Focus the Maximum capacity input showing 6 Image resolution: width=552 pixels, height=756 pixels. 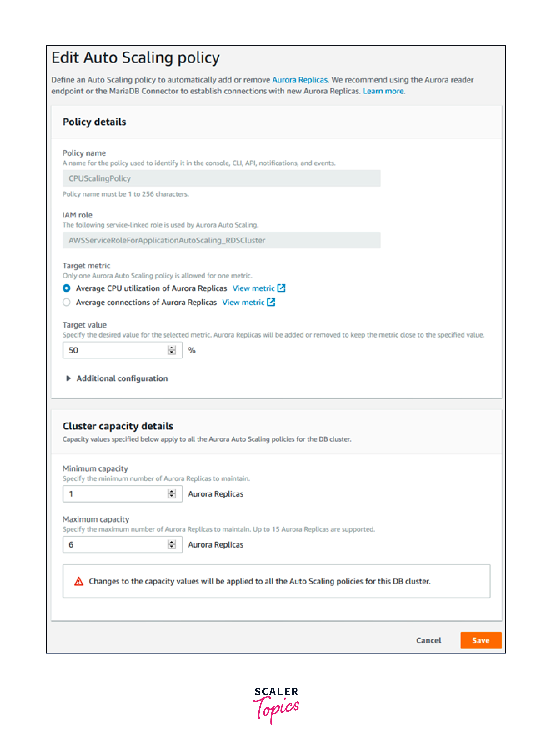[x=115, y=544]
